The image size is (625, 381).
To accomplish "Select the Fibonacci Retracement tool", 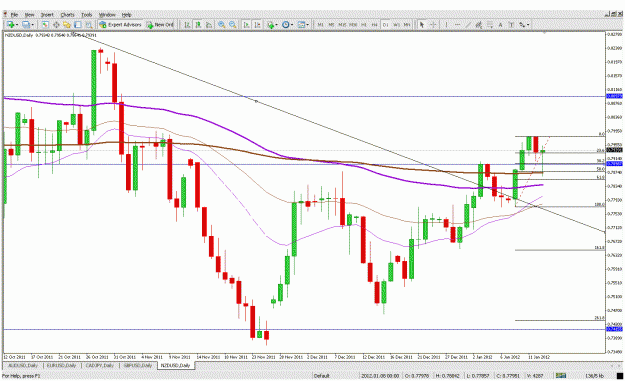I will click(x=490, y=25).
